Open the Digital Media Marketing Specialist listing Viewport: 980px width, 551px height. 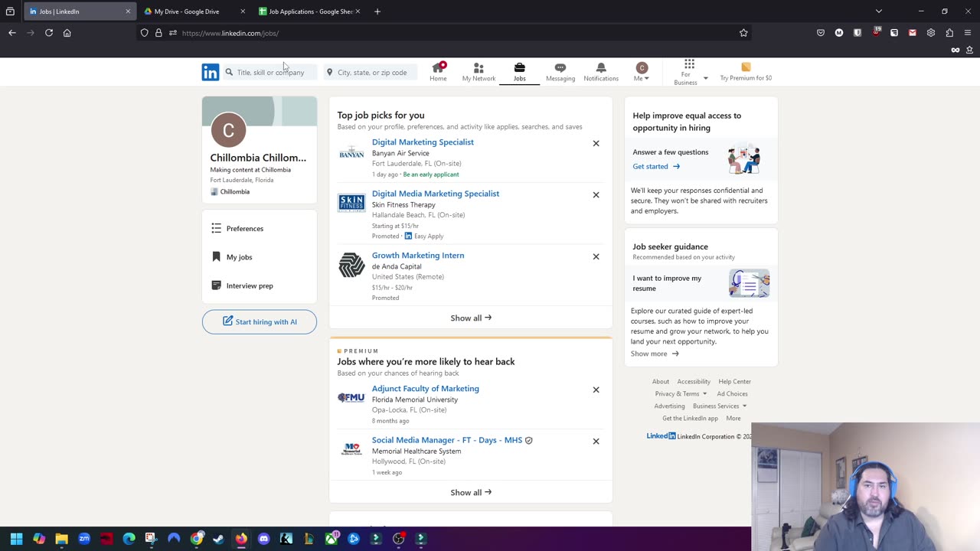436,194
